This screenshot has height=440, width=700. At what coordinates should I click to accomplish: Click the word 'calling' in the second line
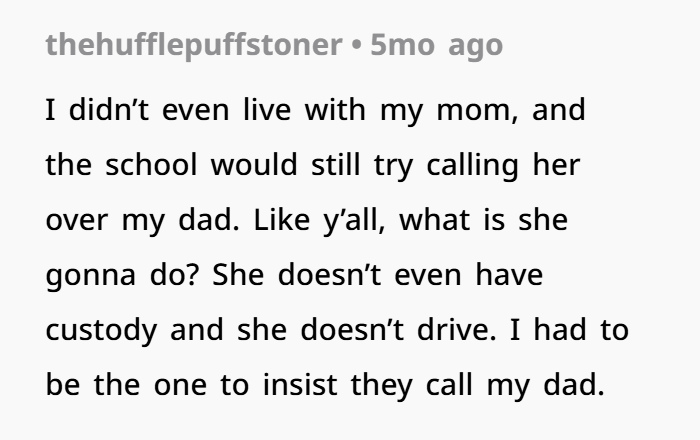click(472, 166)
